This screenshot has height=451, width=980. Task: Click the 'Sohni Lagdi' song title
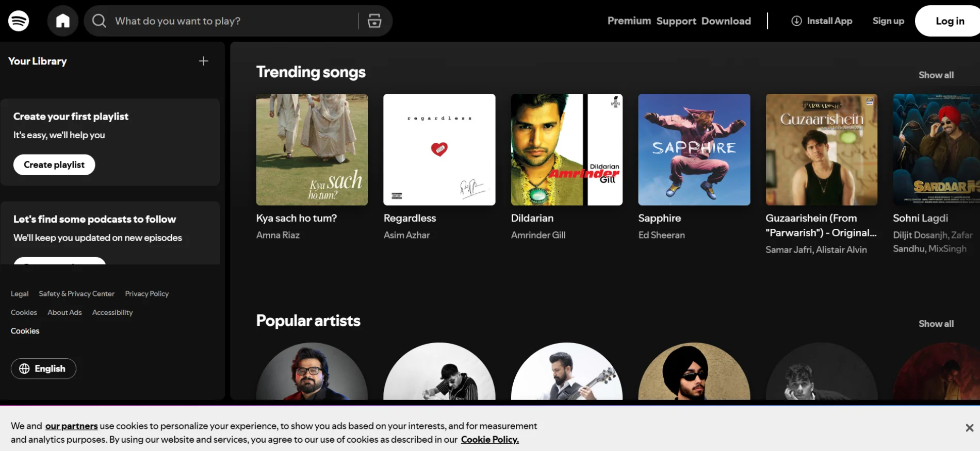pyautogui.click(x=921, y=218)
